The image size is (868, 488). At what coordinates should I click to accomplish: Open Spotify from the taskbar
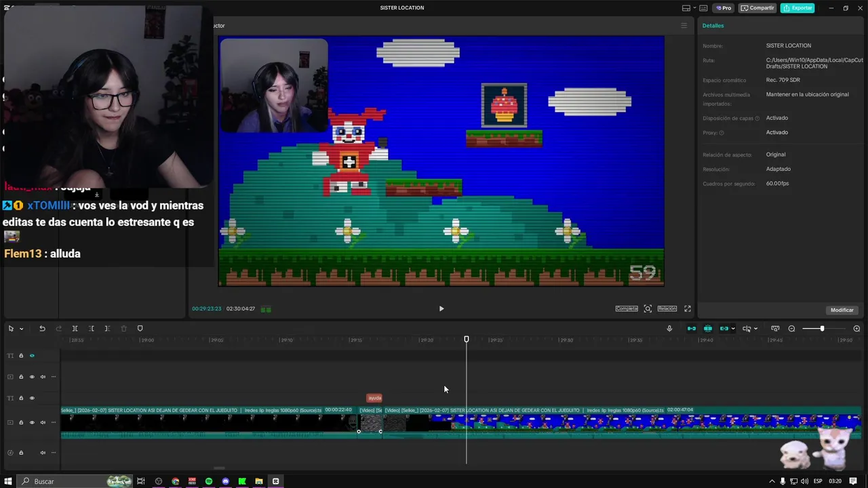pos(209,481)
